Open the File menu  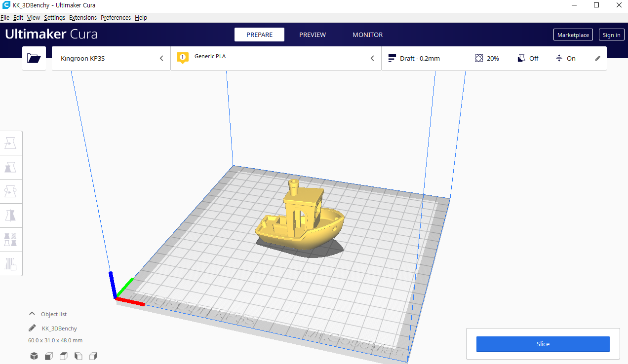click(x=5, y=17)
